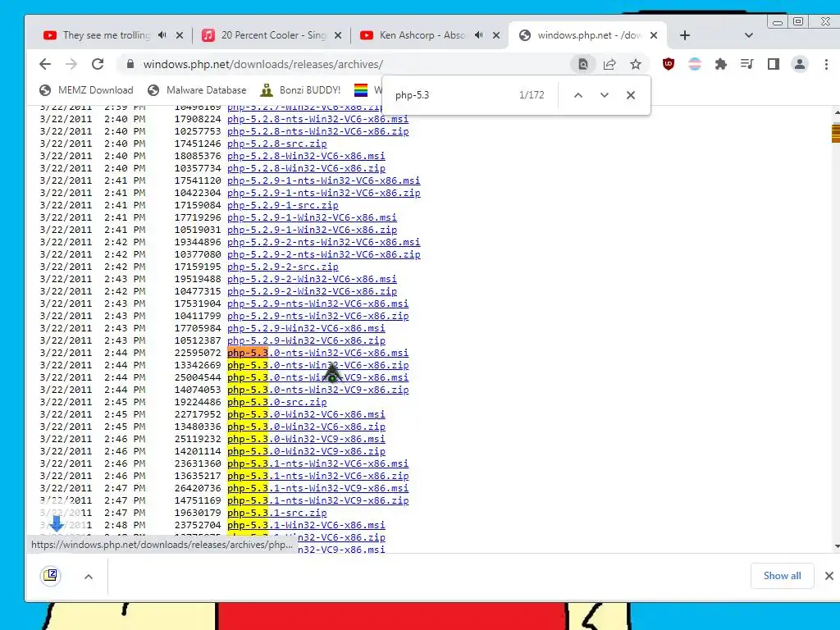Close the 'They see me trolling' tab
The height and width of the screenshot is (630, 840).
click(x=180, y=35)
